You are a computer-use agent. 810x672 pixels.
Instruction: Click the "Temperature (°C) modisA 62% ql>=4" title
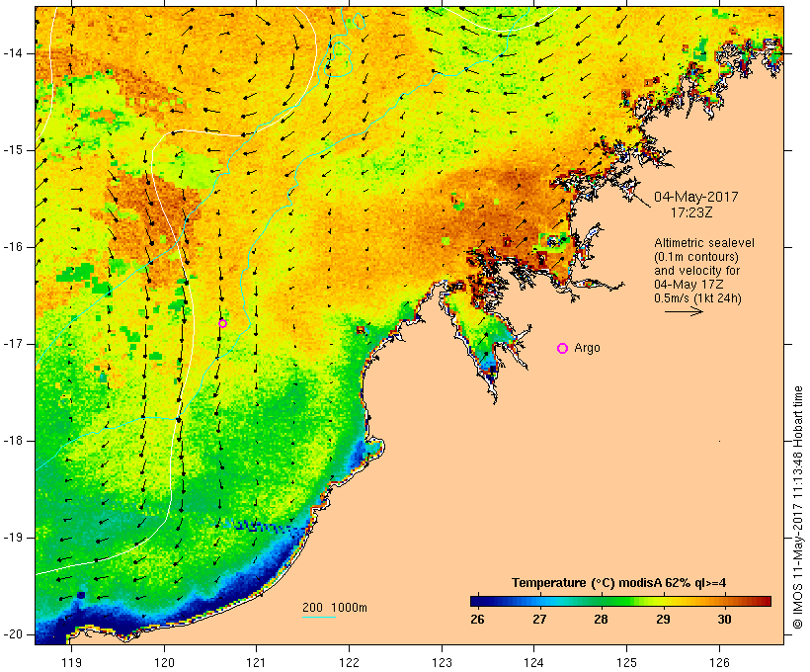(619, 583)
